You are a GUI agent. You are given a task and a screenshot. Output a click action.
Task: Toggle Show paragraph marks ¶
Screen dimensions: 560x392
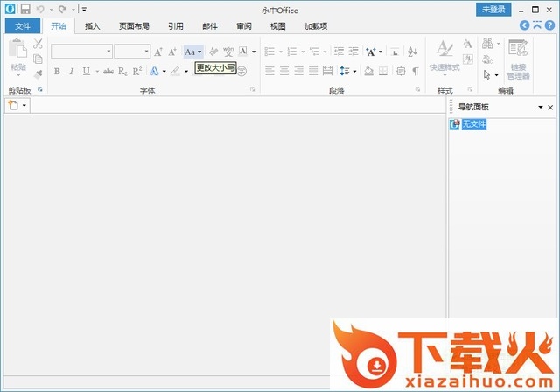(x=416, y=72)
